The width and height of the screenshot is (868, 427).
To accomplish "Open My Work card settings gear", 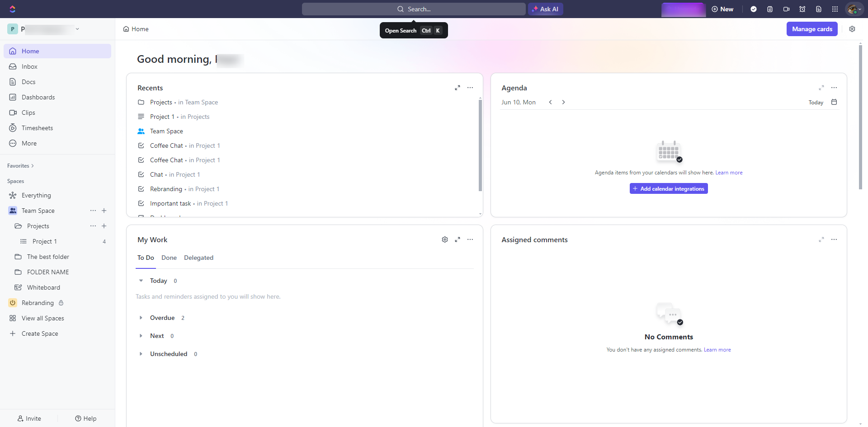I will [x=445, y=239].
